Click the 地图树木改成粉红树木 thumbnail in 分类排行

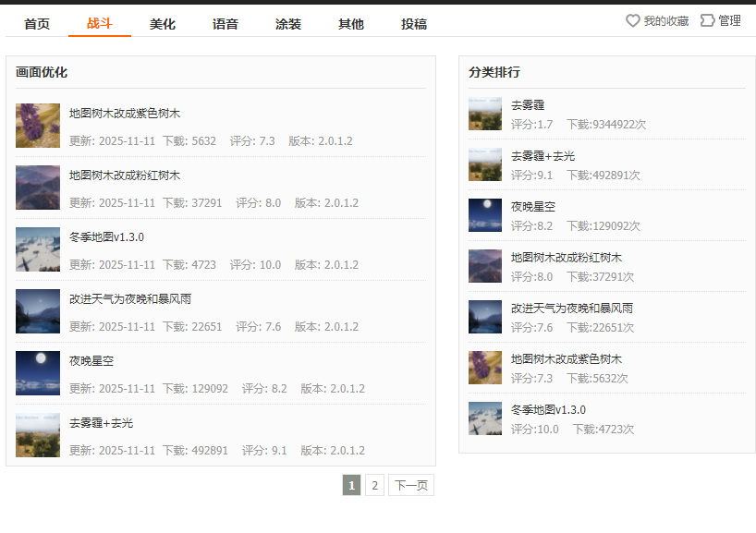485,266
